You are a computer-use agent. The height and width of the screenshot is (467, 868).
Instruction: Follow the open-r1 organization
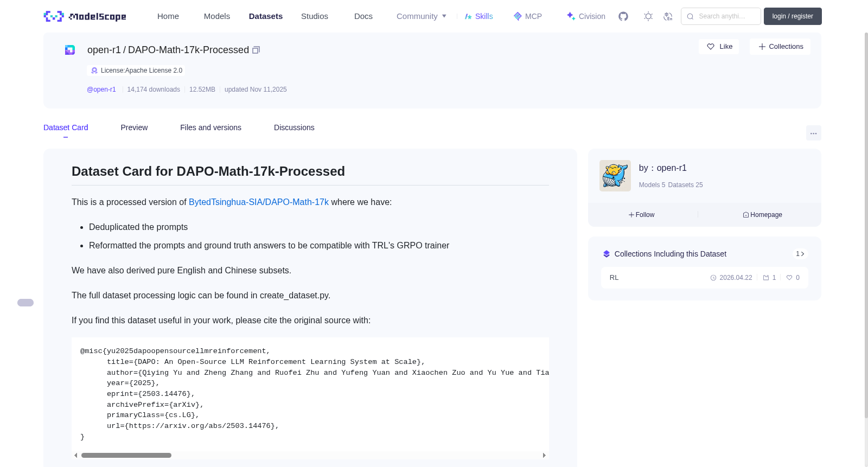coord(642,215)
